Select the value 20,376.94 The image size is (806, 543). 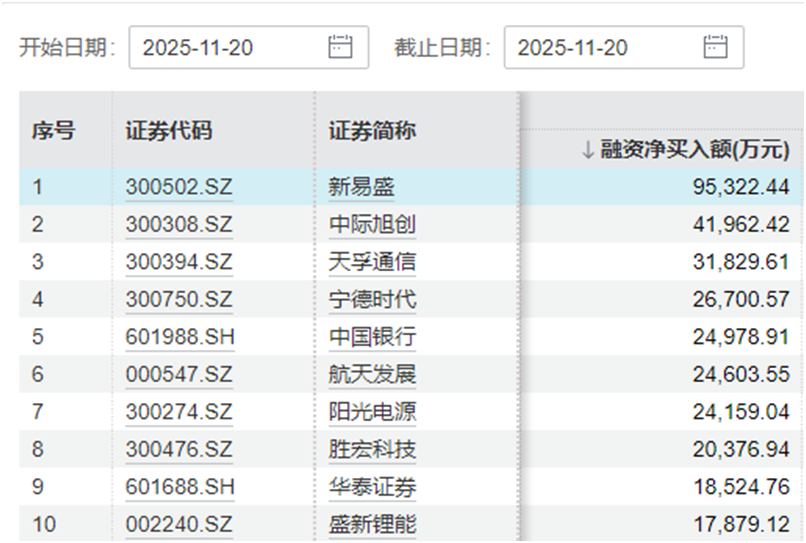coord(741,449)
